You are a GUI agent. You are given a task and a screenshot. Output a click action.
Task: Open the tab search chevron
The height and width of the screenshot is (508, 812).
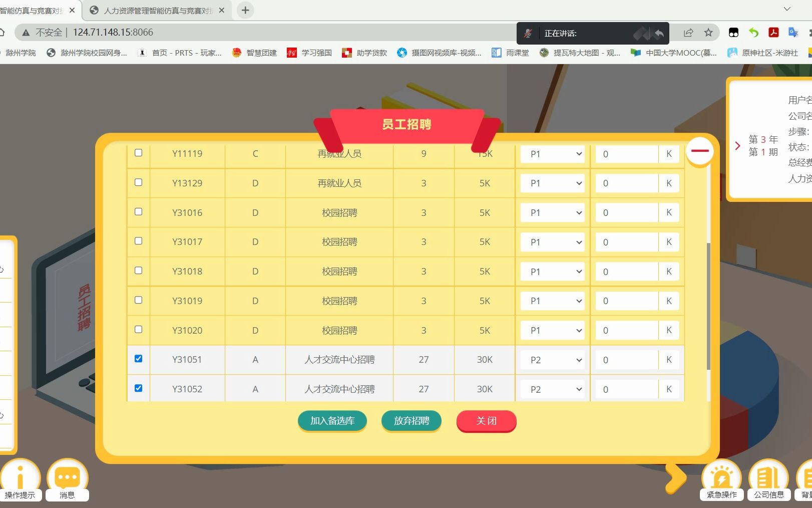[x=787, y=9]
